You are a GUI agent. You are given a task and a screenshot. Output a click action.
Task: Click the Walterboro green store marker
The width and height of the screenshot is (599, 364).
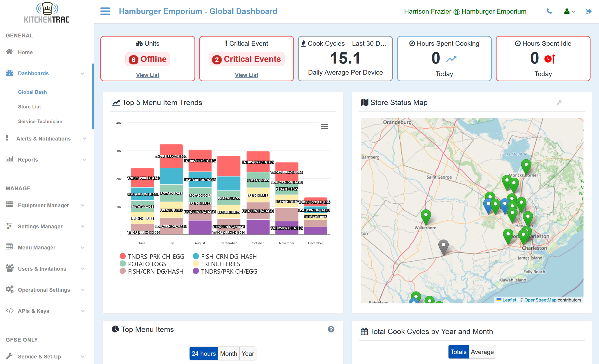click(426, 215)
